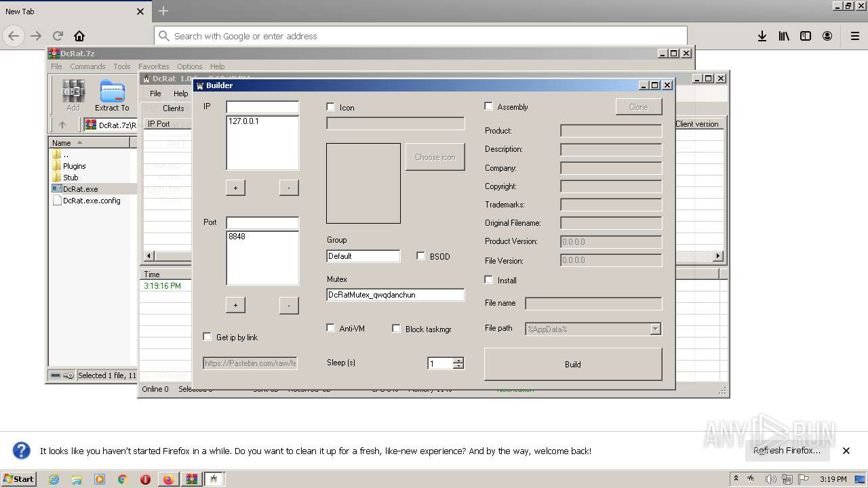Open the File path dropdown
The image size is (868, 488).
coord(655,329)
